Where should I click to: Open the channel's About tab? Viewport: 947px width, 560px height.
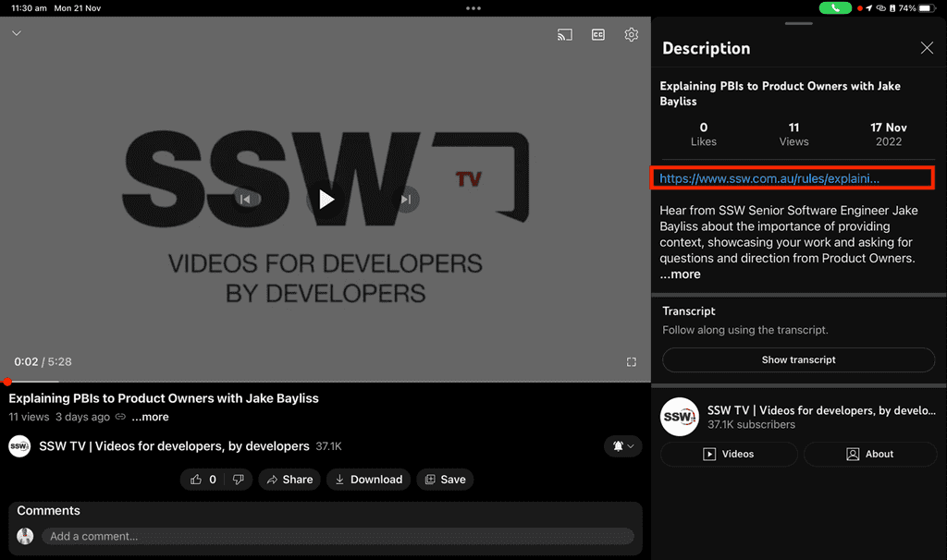tap(870, 454)
